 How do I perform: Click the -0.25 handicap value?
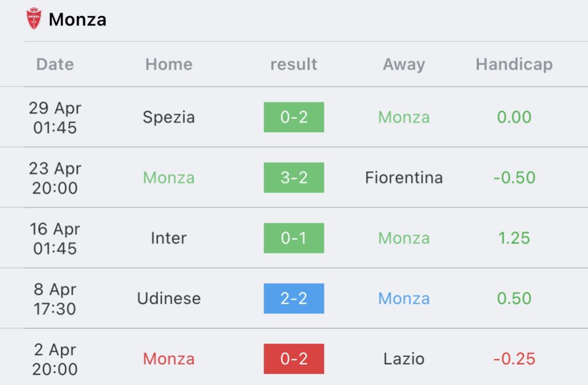(x=514, y=359)
